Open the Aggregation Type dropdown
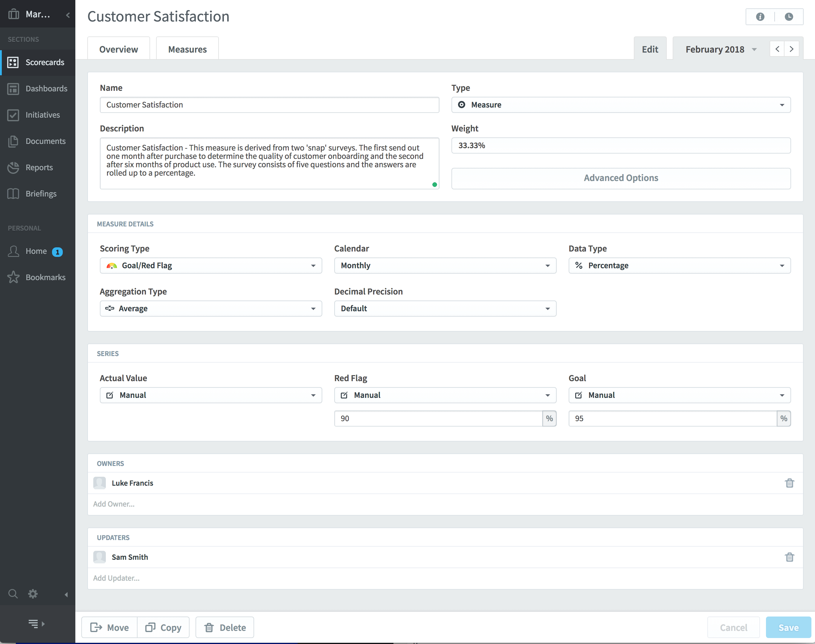The height and width of the screenshot is (644, 815). click(210, 309)
